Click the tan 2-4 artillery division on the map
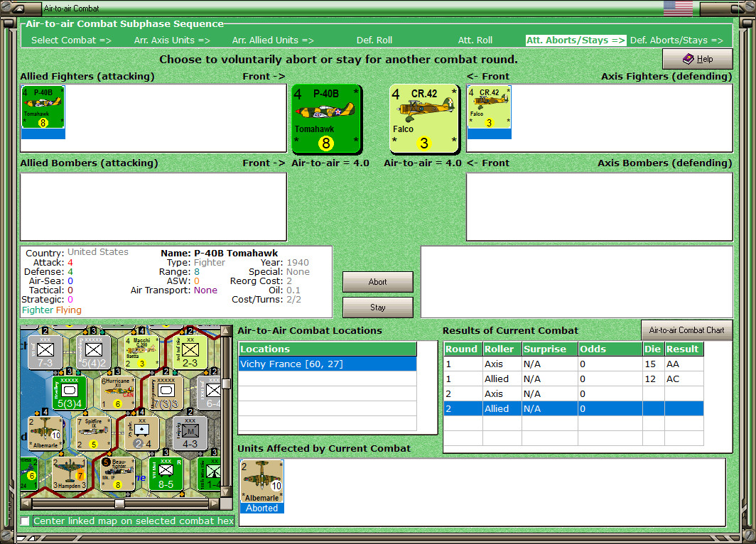Screen dimensions: 756x544 click(141, 434)
